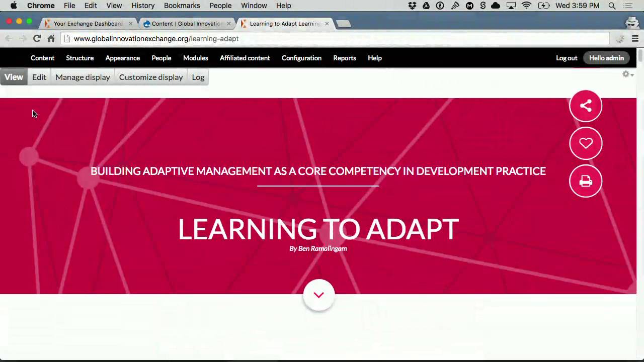644x362 pixels.
Task: Open the Wi-Fi status menu
Action: (527, 6)
